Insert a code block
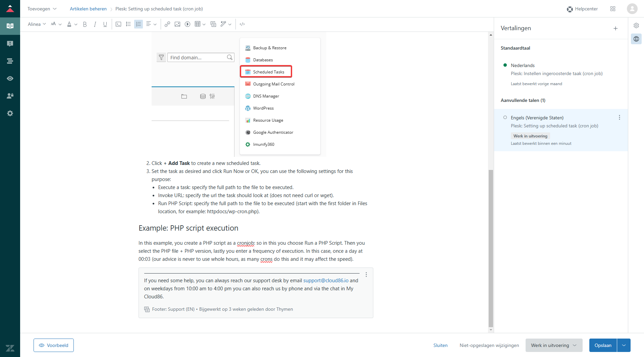Screen dimensions: 644x357 [x=118, y=24]
